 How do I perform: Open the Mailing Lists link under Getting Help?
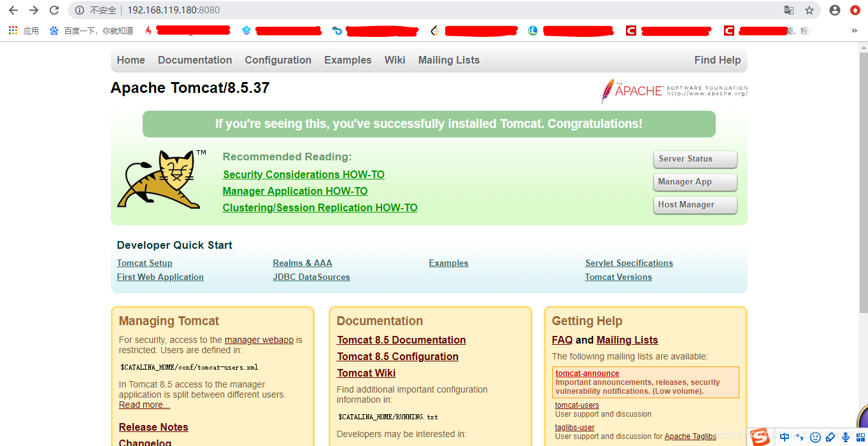click(627, 340)
